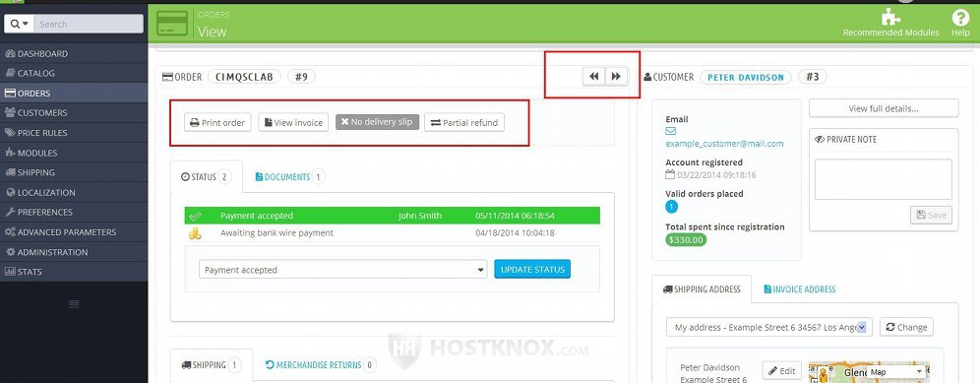This screenshot has width=980, height=383.
Task: Select the Payment accepted status row
Action: (392, 216)
